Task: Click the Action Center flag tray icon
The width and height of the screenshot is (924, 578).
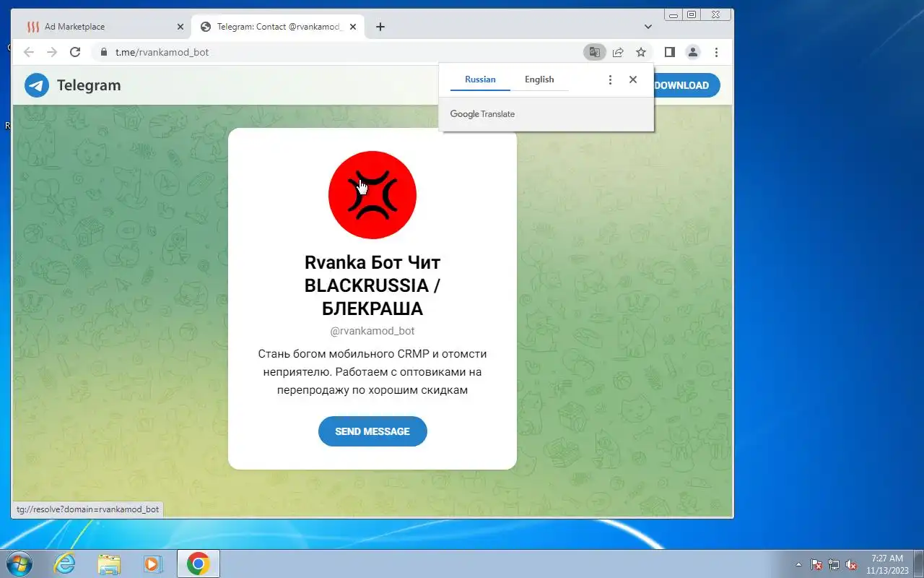Action: 816,564
